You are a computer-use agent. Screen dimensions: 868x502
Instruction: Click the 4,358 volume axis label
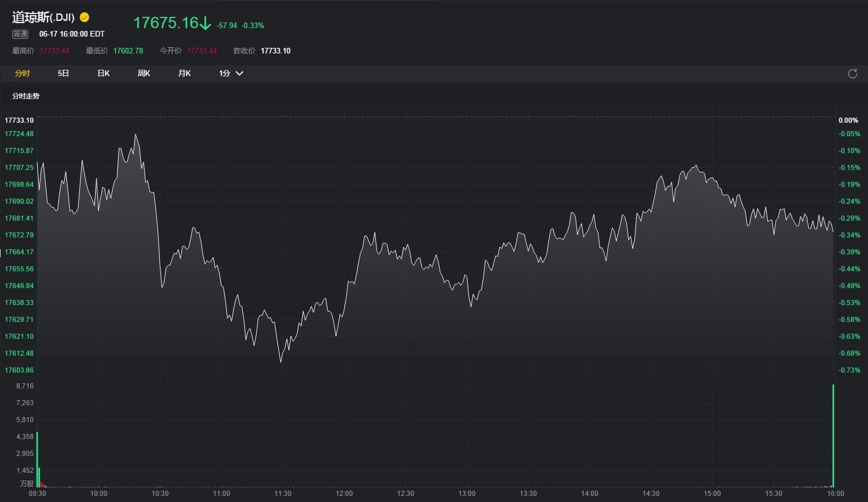click(x=25, y=437)
